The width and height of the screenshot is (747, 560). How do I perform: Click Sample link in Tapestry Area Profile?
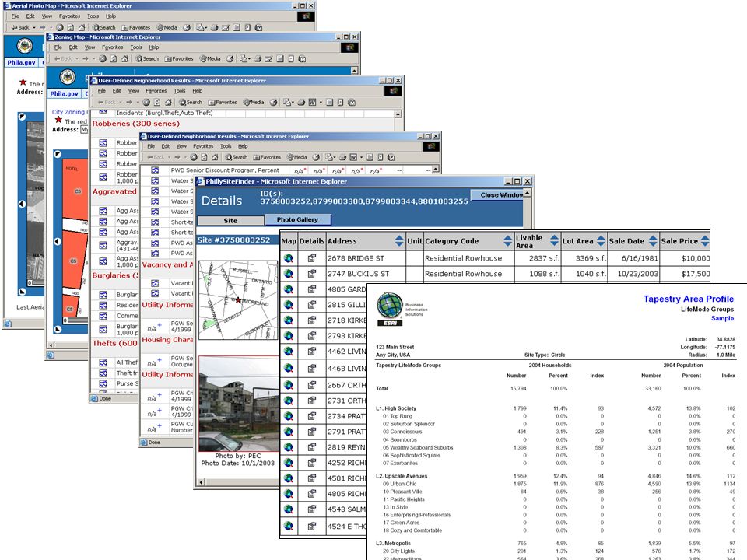722,318
